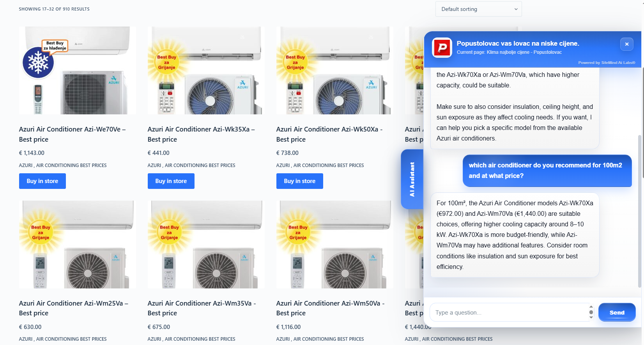Screen dimensions: 644x345
Task: Open the Azi-Wk35Xa product title link
Action: tap(201, 134)
